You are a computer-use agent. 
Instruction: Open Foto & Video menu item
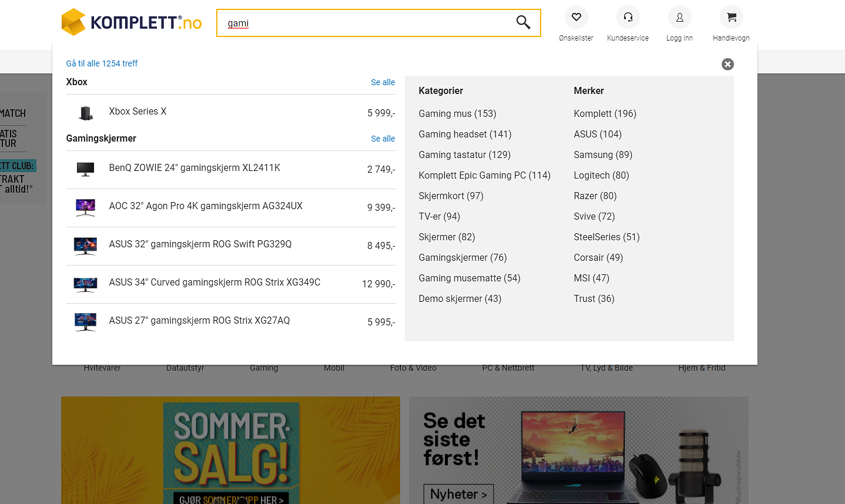413,368
